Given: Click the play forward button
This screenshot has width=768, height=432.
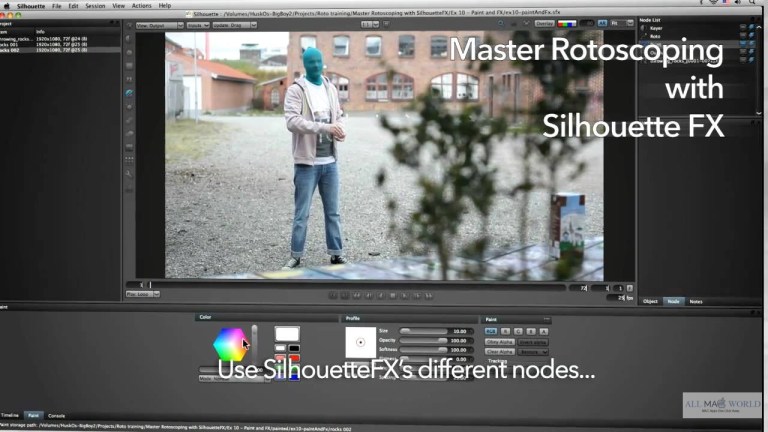Looking at the screenshot, I should 405,296.
